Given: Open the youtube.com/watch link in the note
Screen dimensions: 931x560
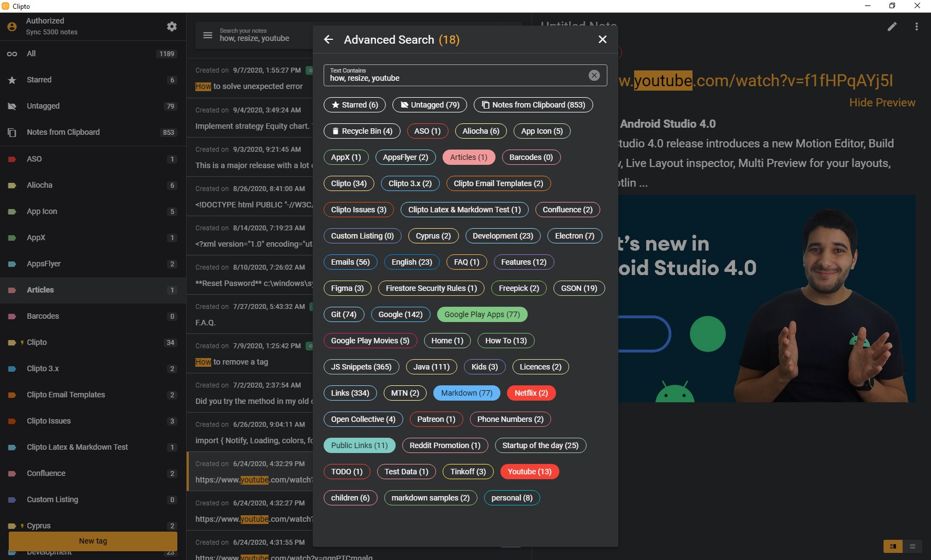Looking at the screenshot, I should click(755, 81).
